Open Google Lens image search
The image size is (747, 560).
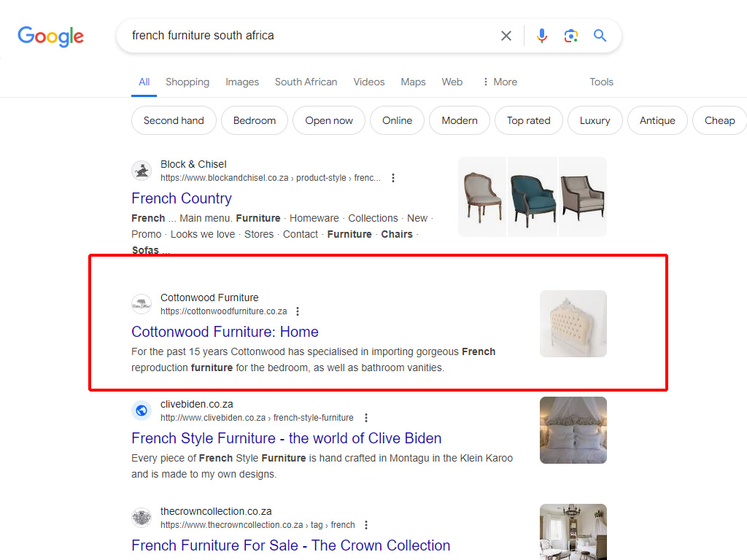[571, 36]
